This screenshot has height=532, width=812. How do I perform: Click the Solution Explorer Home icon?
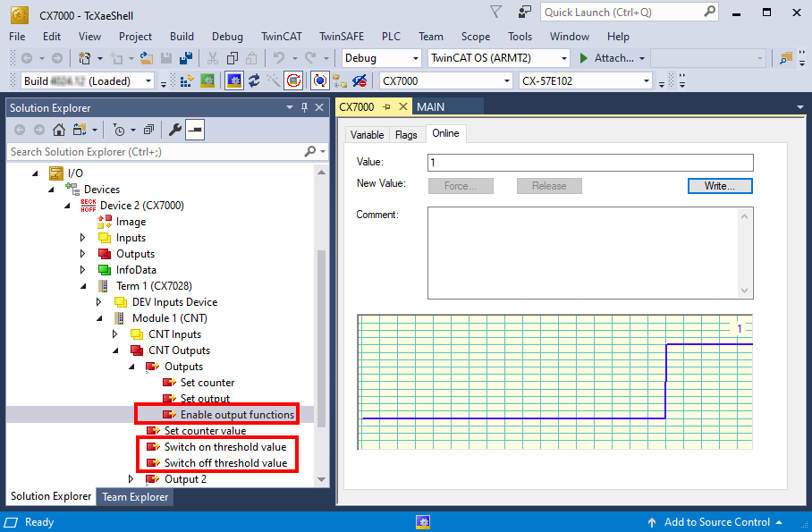[x=59, y=130]
